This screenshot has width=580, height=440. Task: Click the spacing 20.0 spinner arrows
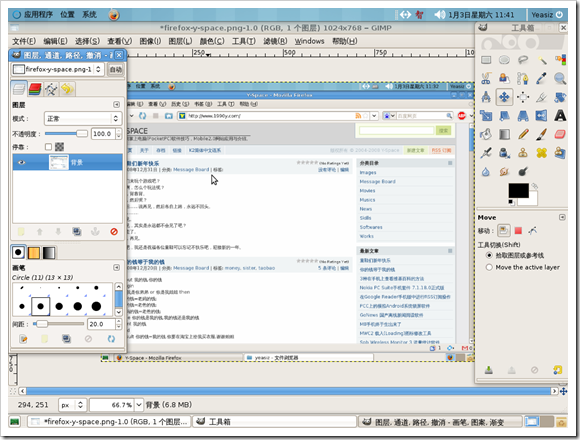[118, 324]
